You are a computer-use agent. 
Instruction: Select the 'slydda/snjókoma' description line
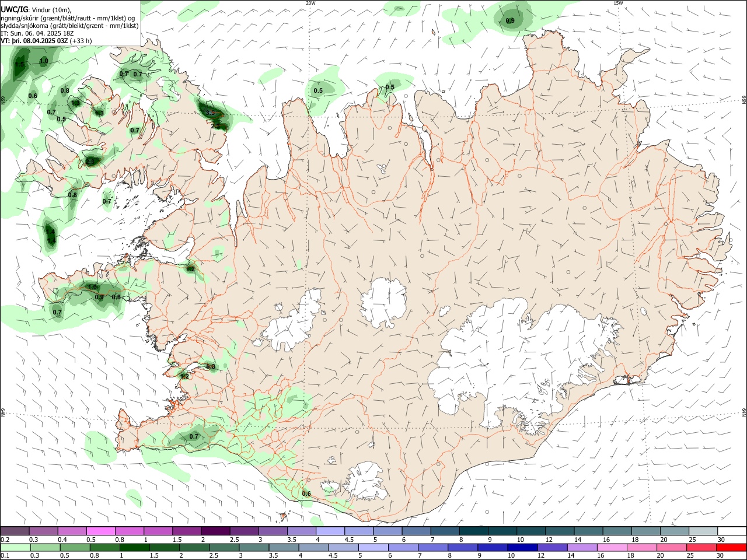[69, 26]
